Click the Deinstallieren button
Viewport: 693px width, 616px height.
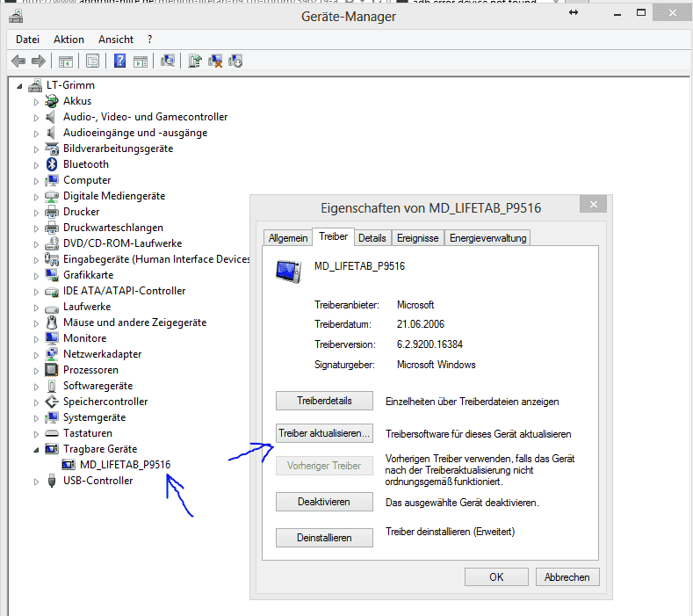[324, 537]
